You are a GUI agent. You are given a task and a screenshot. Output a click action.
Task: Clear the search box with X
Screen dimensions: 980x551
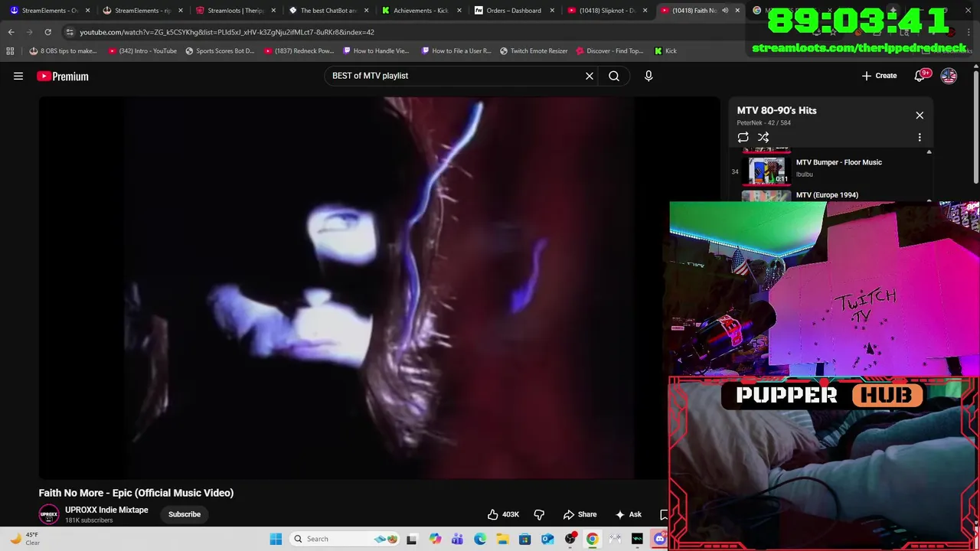[590, 76]
